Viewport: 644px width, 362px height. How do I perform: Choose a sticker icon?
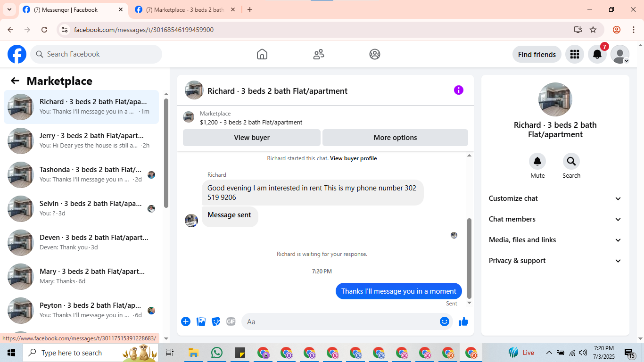216,321
